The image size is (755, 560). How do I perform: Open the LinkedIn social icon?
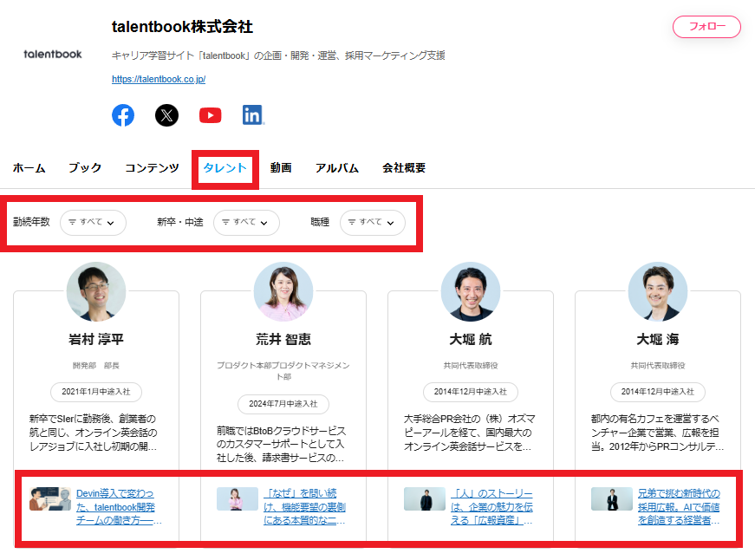point(253,115)
